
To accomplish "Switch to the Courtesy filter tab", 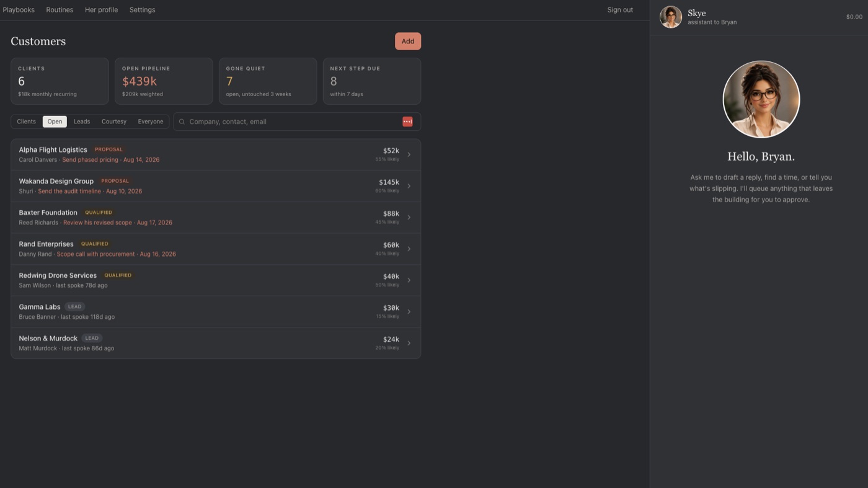I will click(x=114, y=122).
